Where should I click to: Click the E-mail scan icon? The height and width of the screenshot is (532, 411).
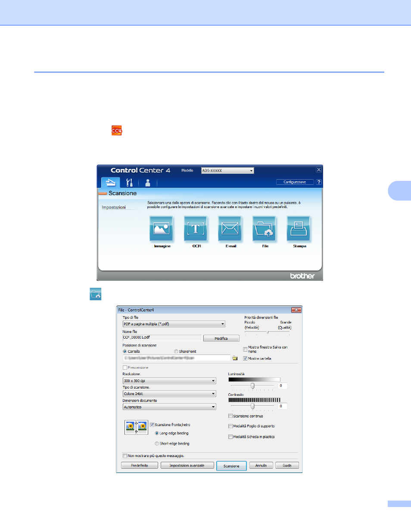(230, 228)
